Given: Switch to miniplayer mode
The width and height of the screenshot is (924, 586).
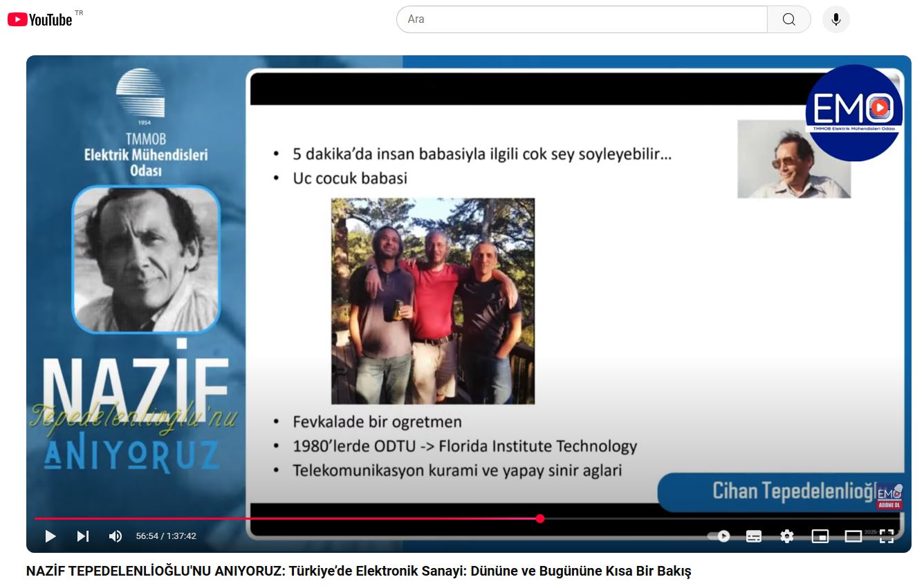Looking at the screenshot, I should pos(820,536).
